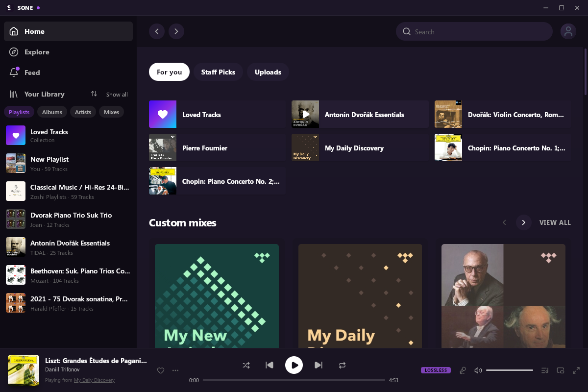The height and width of the screenshot is (392, 588).
Task: Click the library sort arrows icon
Action: coord(94,94)
